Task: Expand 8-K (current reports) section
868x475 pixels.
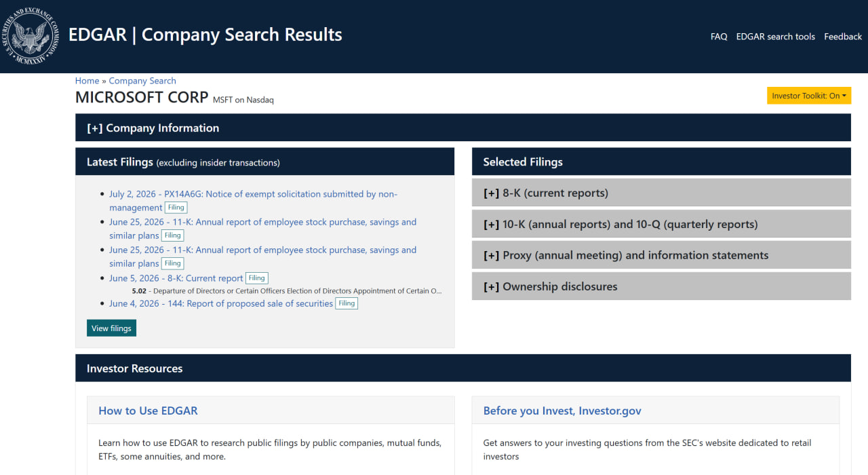Action: [661, 193]
